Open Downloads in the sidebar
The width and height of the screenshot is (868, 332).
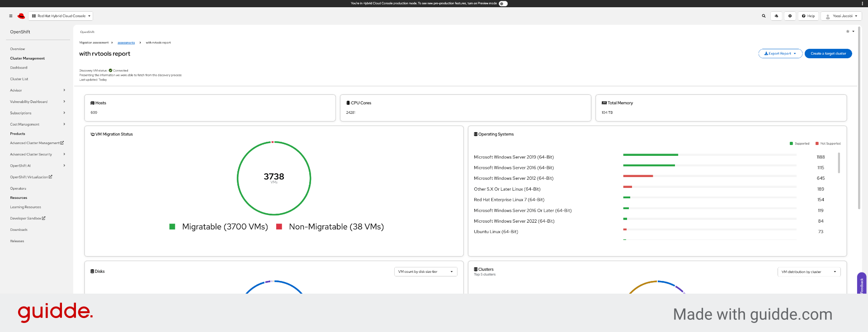(19, 229)
